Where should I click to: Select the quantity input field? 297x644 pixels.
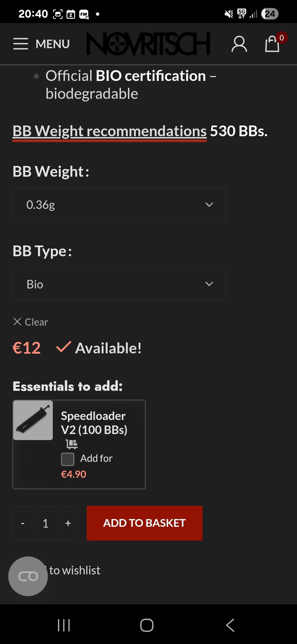point(45,523)
